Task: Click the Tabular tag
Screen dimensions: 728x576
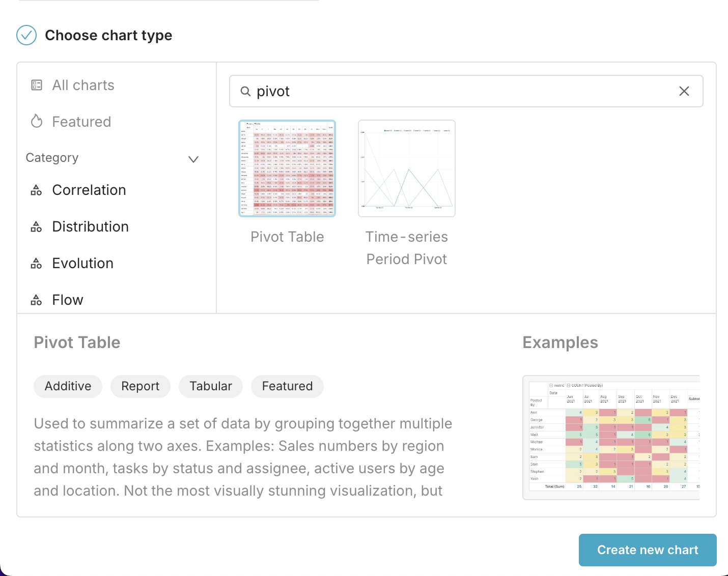Action: (x=211, y=386)
